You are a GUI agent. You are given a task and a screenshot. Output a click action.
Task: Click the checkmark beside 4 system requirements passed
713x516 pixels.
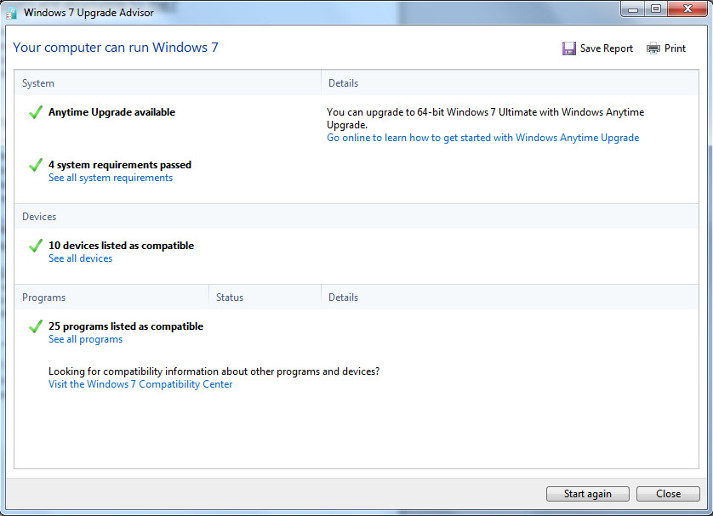(35, 165)
